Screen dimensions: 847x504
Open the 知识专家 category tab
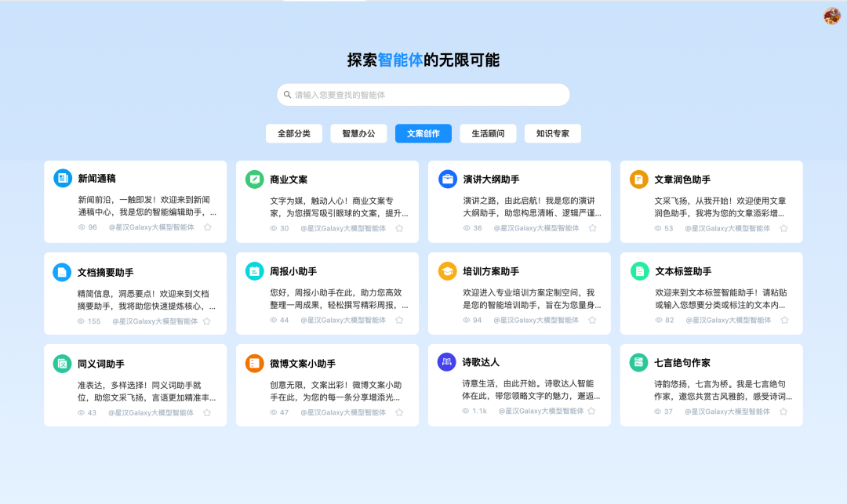(553, 133)
